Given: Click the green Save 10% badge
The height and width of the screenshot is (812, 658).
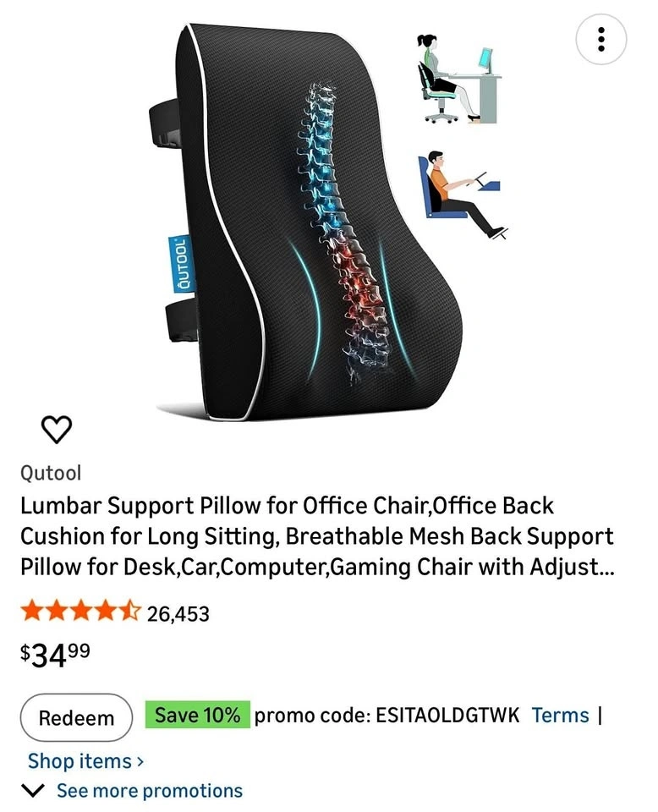Looking at the screenshot, I should (197, 715).
